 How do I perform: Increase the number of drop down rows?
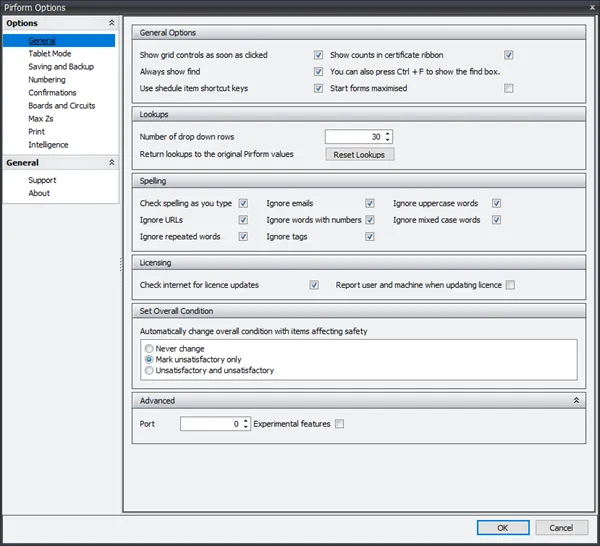pyautogui.click(x=388, y=134)
